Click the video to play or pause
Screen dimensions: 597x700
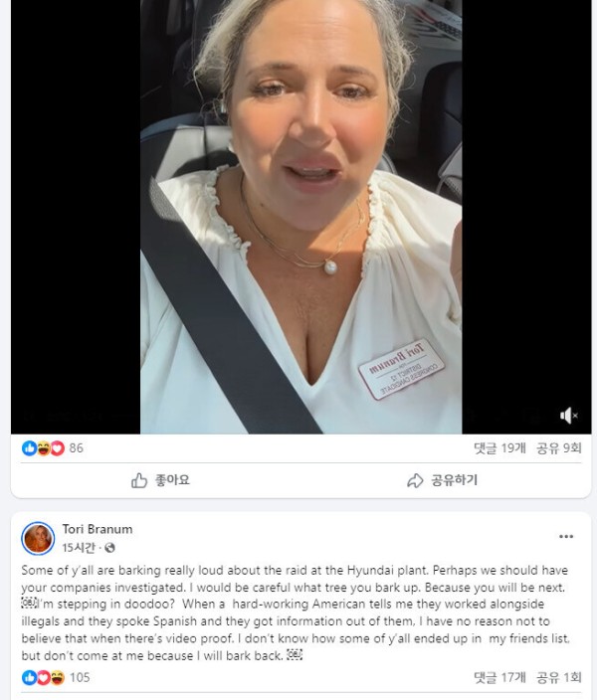[301, 217]
